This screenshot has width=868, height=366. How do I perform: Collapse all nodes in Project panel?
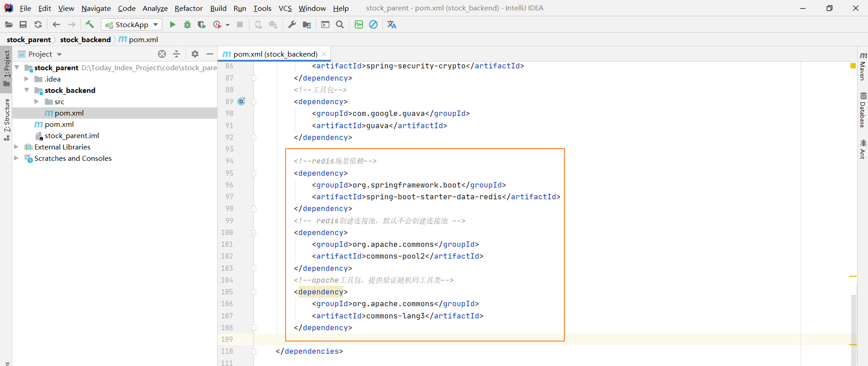click(x=176, y=54)
